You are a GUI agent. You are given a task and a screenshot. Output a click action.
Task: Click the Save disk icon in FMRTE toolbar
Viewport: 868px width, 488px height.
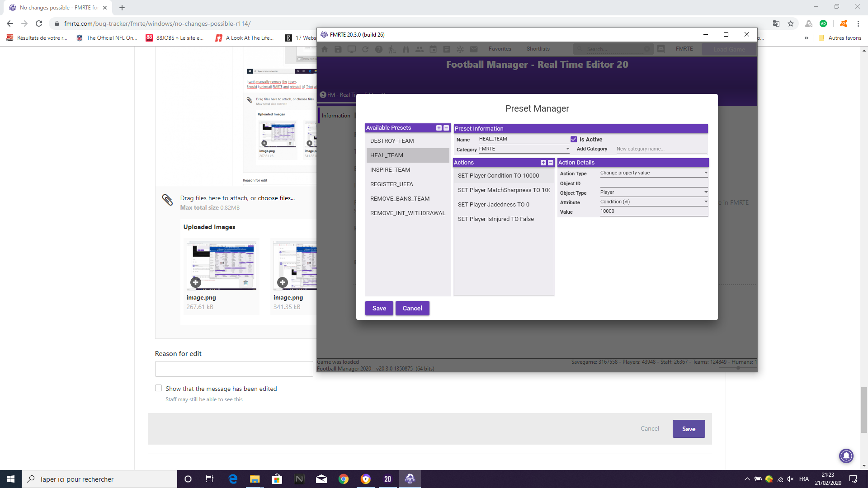[338, 49]
